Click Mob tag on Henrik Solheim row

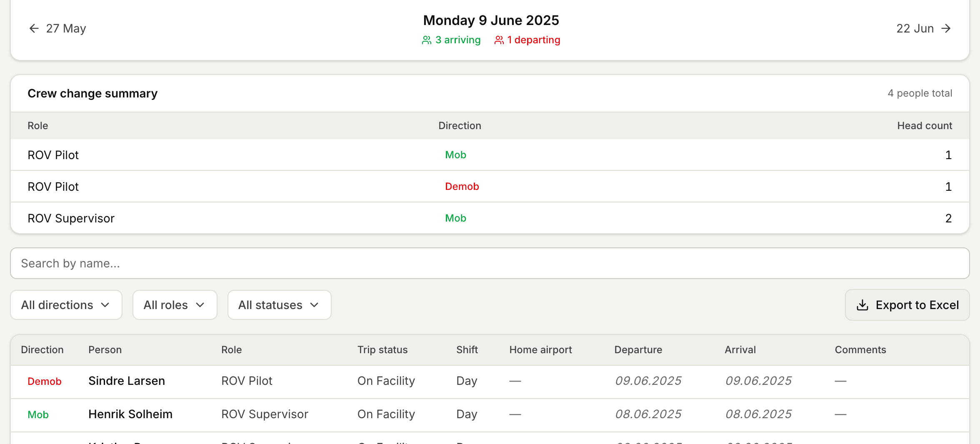(x=38, y=415)
